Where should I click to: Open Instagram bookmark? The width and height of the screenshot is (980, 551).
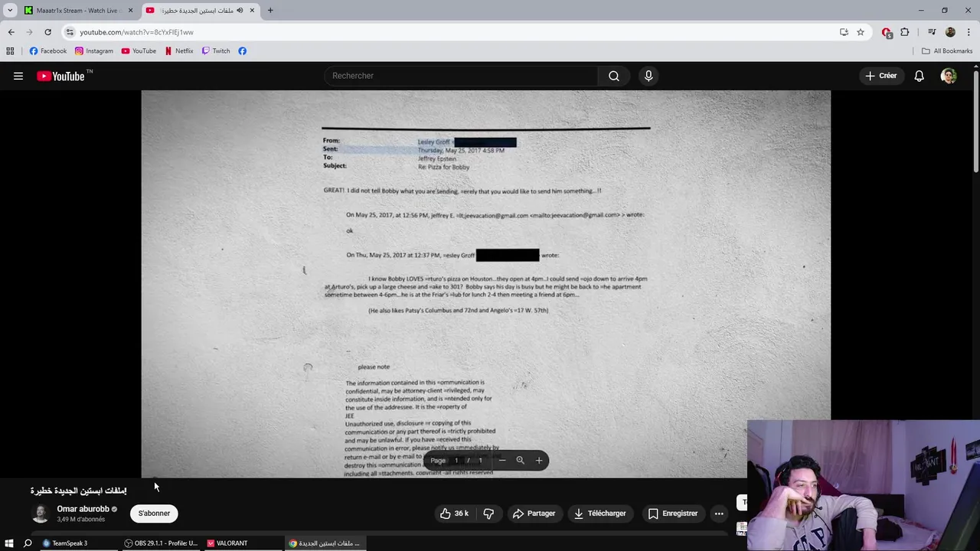[x=93, y=51]
